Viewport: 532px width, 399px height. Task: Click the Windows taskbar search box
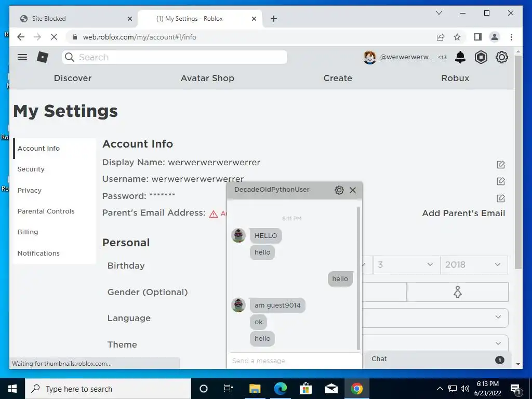(108, 389)
